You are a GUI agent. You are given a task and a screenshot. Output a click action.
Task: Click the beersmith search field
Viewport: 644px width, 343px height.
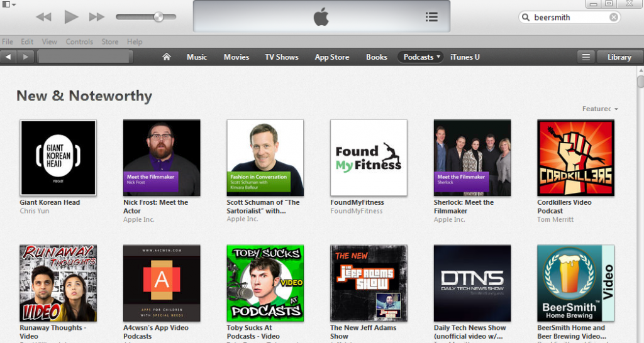click(569, 17)
